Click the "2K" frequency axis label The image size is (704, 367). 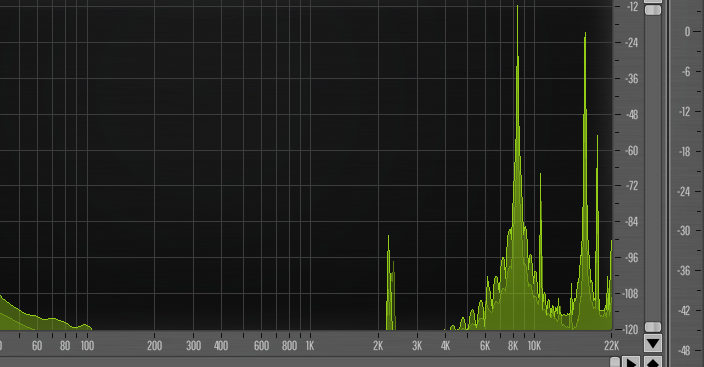point(378,346)
